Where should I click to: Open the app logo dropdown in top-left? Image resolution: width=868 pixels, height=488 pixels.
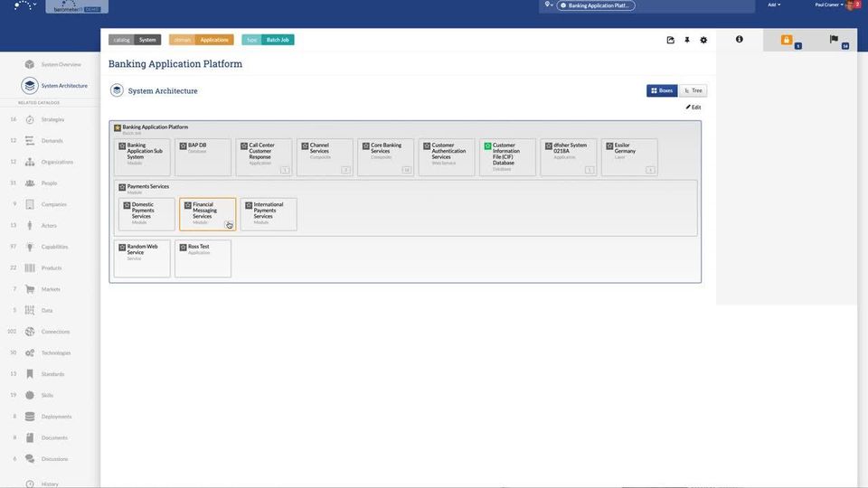pyautogui.click(x=25, y=5)
